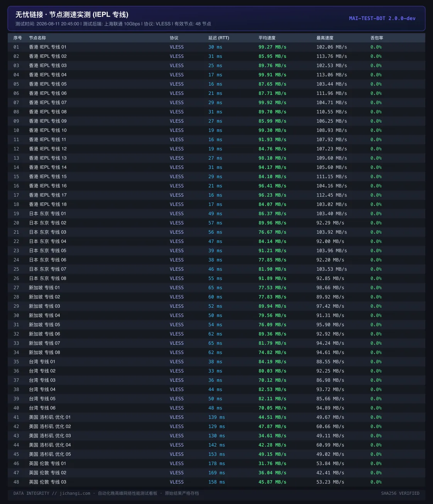Click the latency value "153 ms"
Viewport: 433px width, 504px height.
click(x=216, y=454)
